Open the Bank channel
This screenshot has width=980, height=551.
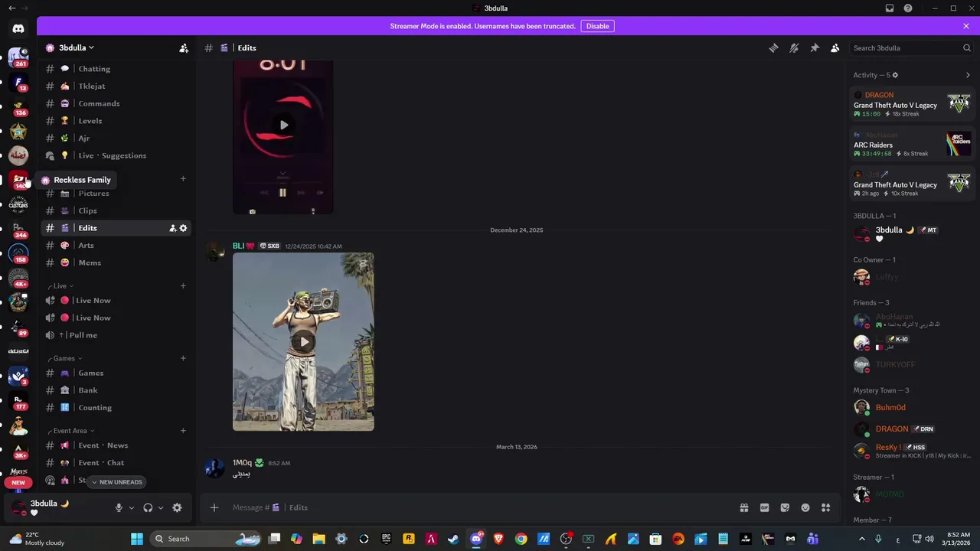(x=116, y=390)
